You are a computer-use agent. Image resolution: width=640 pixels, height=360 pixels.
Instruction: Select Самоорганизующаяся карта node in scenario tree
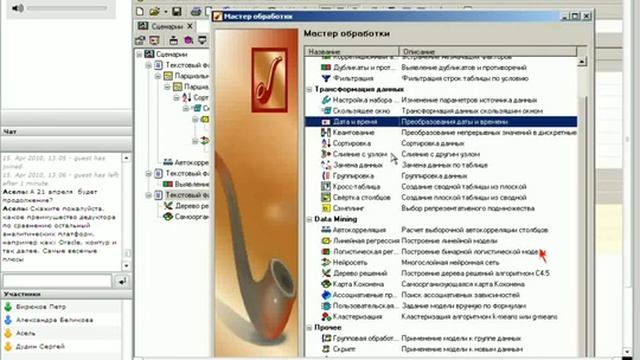186,217
